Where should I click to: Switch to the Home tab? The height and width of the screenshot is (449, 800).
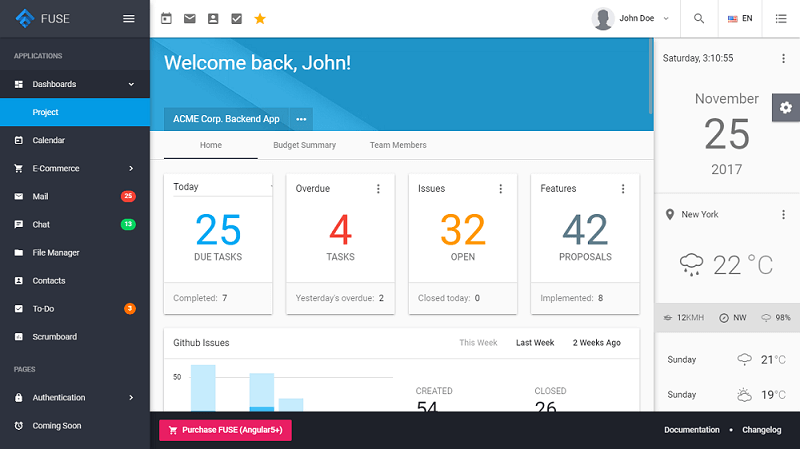pyautogui.click(x=211, y=145)
